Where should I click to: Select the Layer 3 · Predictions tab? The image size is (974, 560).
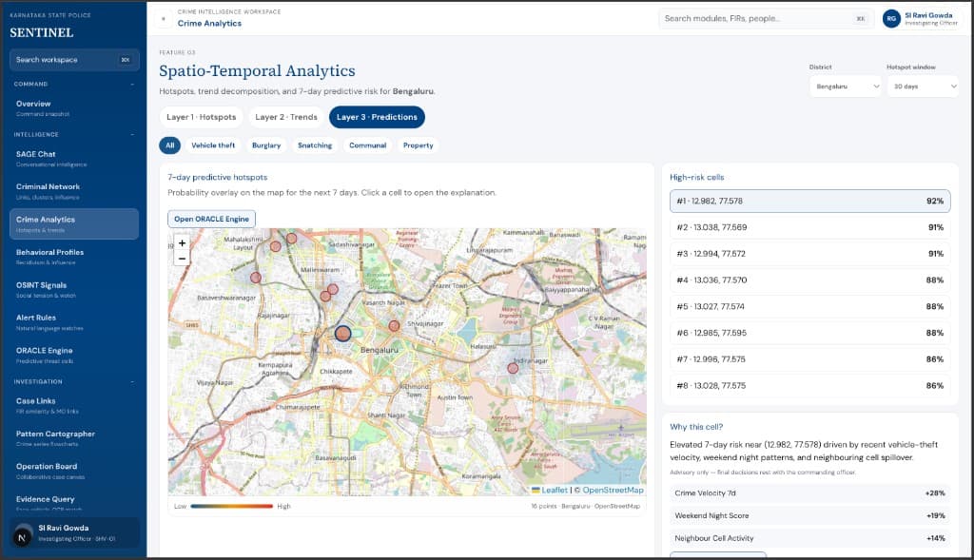click(377, 117)
